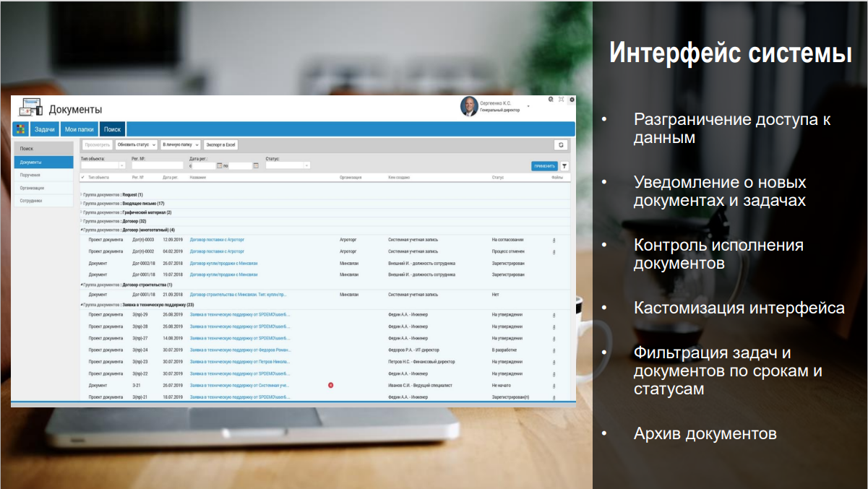Click the red alert badge on row З-21
The image size is (868, 489).
[x=330, y=385]
